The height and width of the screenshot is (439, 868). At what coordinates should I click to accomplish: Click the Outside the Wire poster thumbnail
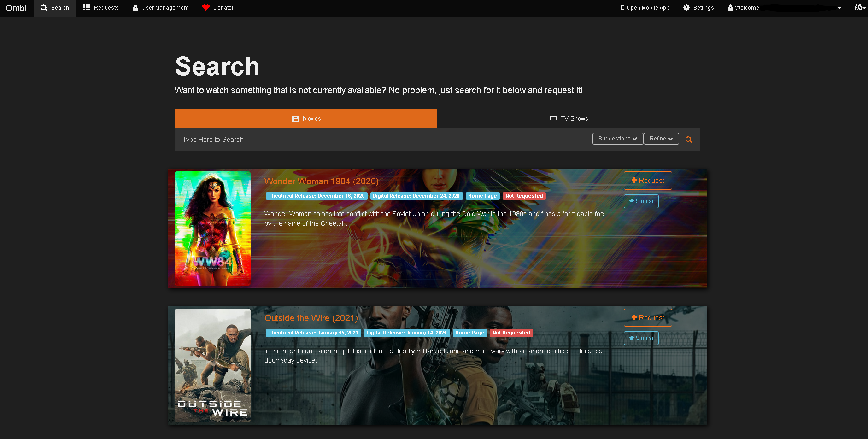tap(212, 365)
